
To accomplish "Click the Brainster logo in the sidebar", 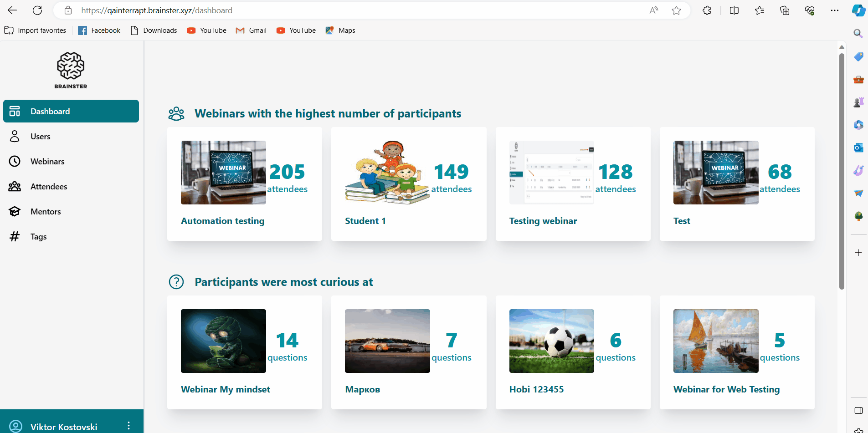I will [71, 70].
